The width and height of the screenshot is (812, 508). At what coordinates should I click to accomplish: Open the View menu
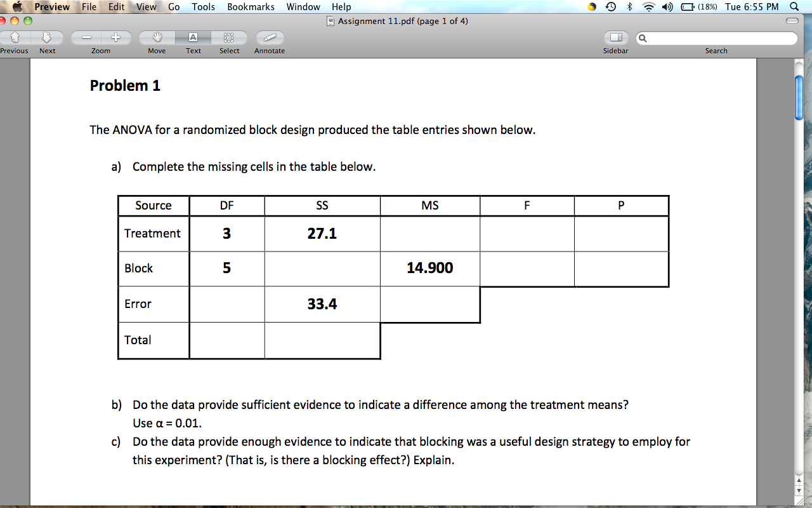[x=146, y=7]
